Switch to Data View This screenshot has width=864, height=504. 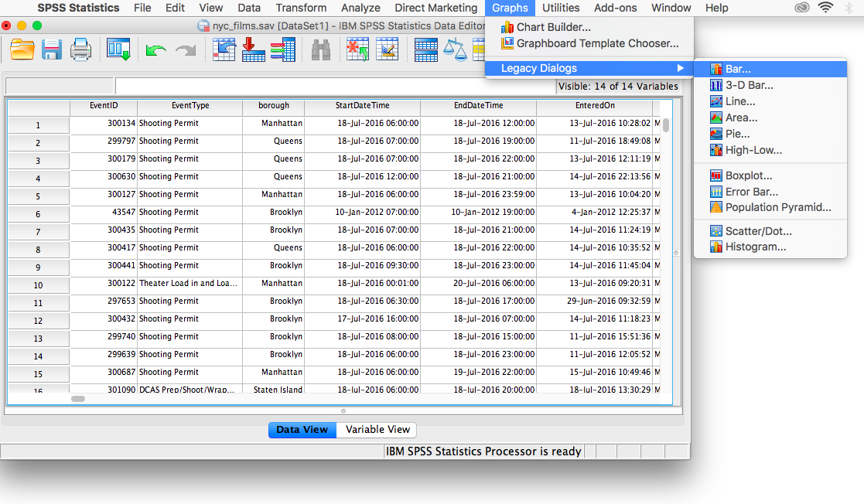coord(302,430)
